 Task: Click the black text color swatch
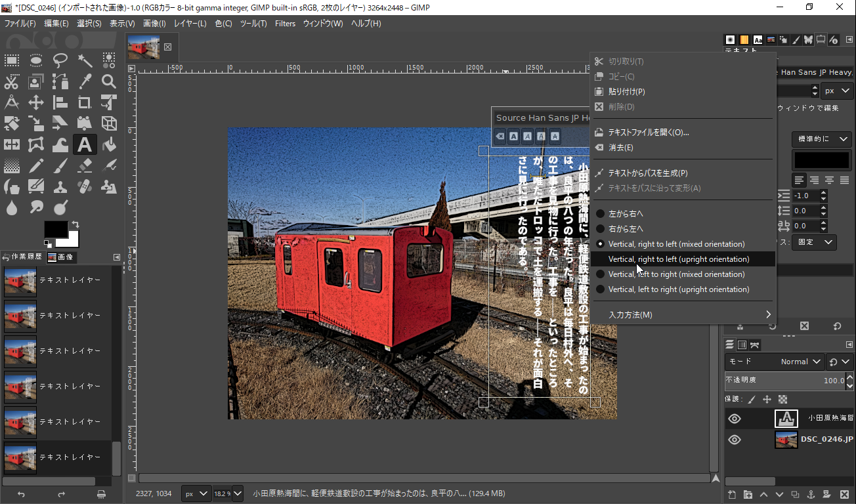tap(822, 159)
